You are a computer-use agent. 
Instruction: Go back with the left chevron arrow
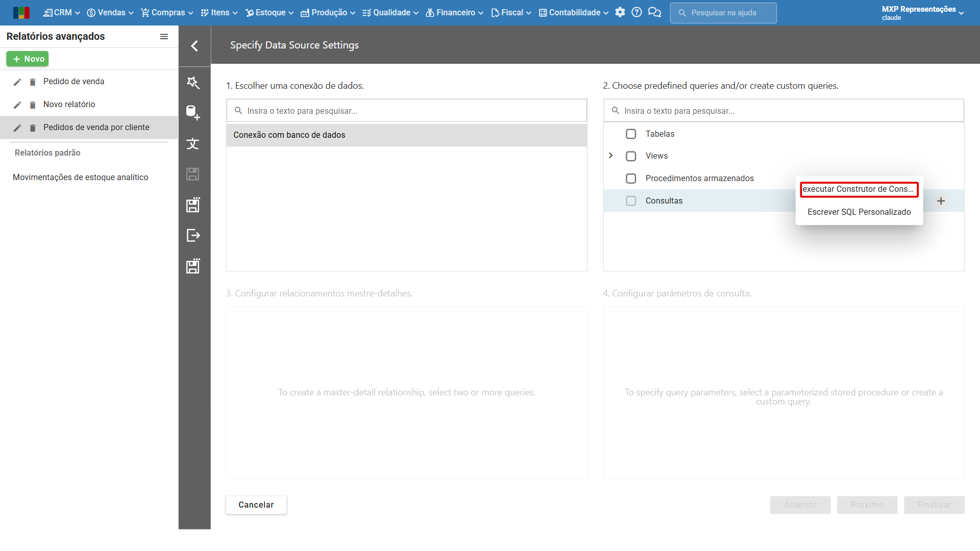[194, 46]
